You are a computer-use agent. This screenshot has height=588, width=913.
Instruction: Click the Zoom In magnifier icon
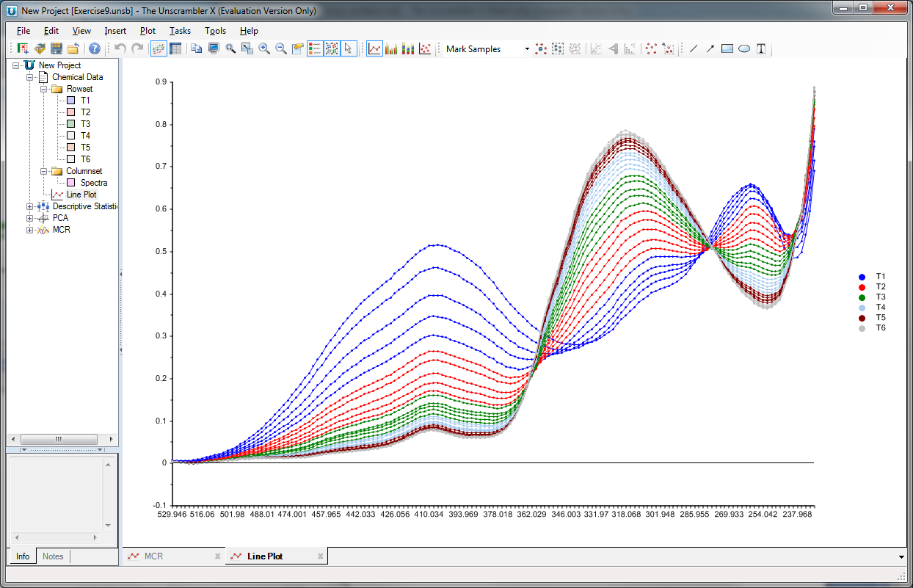click(x=264, y=49)
